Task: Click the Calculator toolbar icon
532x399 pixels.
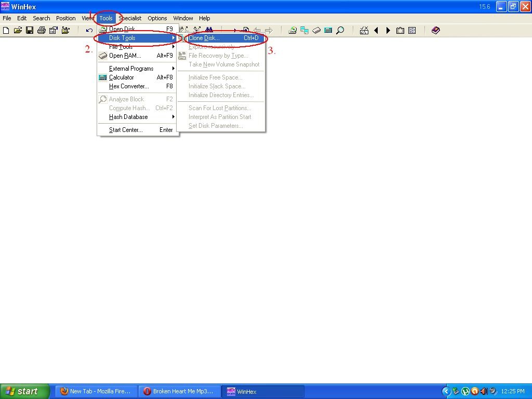Action: 328,31
